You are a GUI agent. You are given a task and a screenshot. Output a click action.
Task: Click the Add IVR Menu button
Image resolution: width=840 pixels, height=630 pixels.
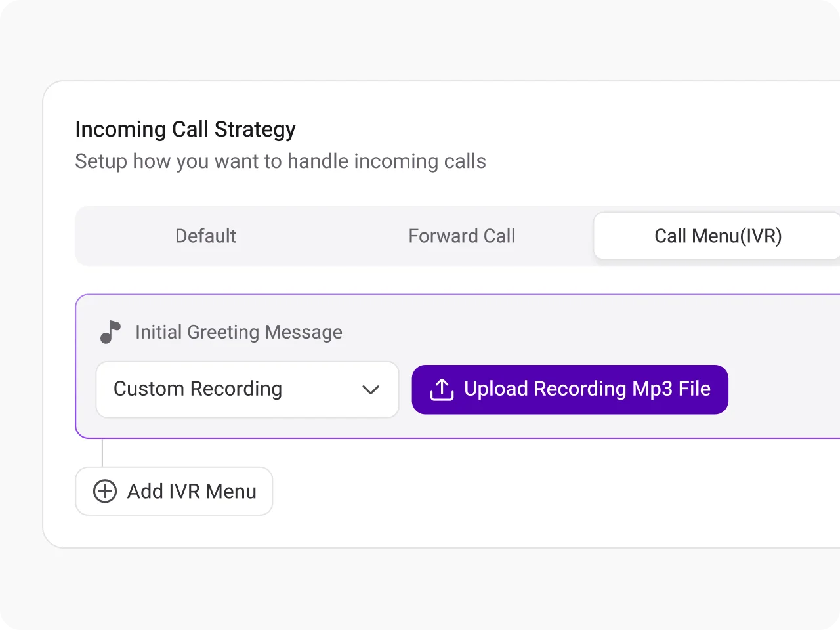click(x=174, y=491)
